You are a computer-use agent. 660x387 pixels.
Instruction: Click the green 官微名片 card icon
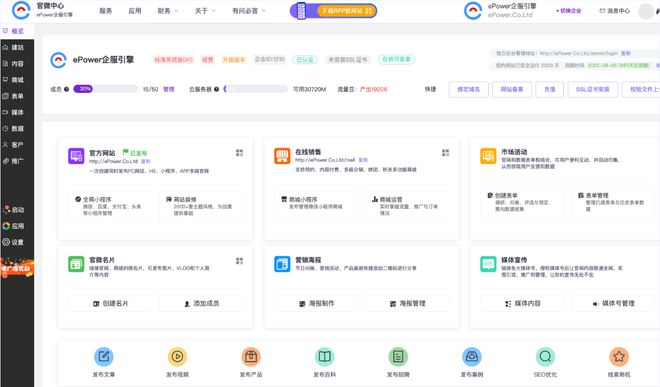click(x=76, y=264)
